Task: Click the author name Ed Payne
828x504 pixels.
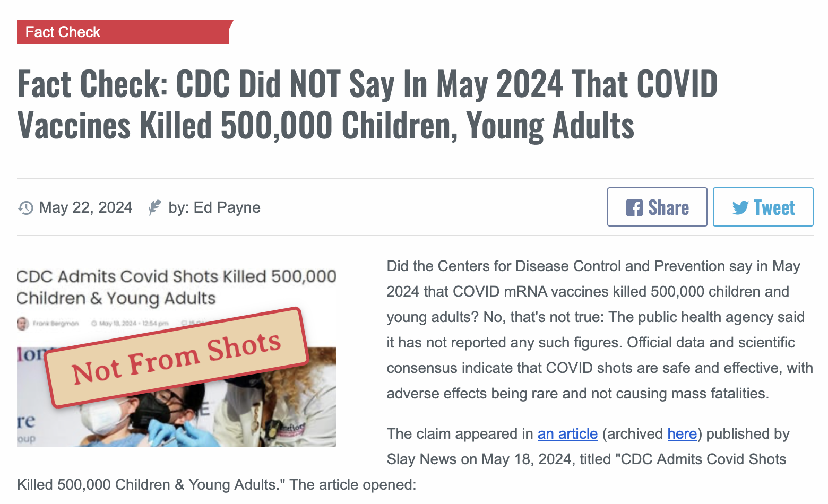Action: point(227,207)
